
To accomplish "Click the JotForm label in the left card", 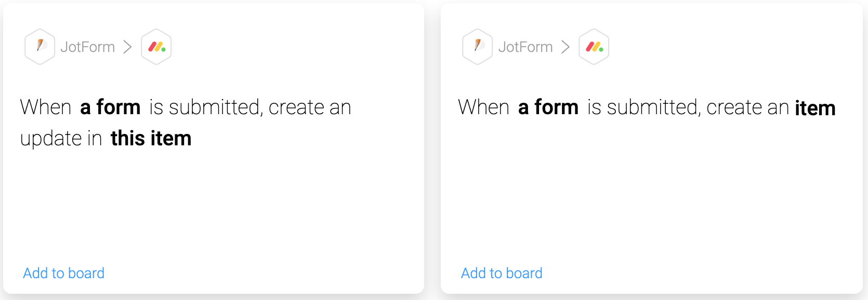I will 88,47.
